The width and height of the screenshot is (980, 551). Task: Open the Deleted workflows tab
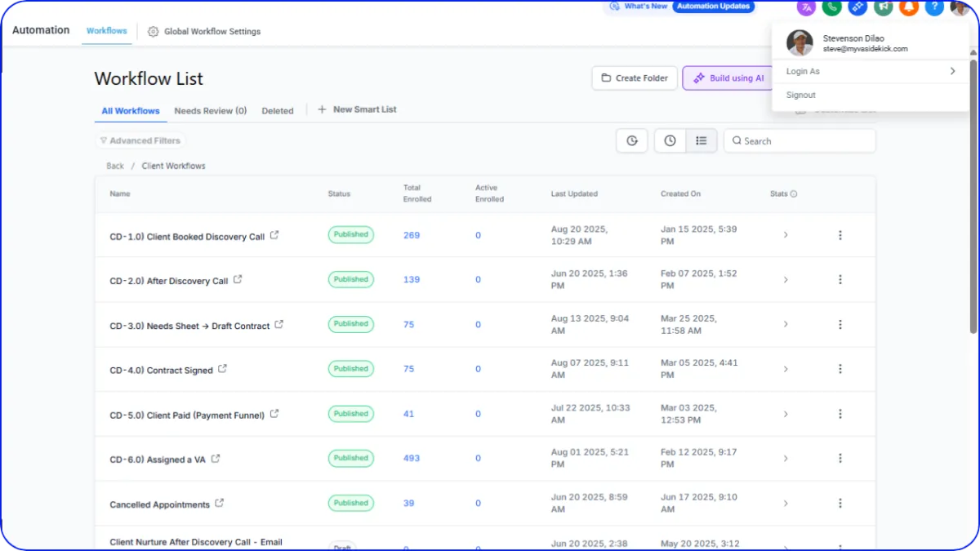[x=277, y=111]
